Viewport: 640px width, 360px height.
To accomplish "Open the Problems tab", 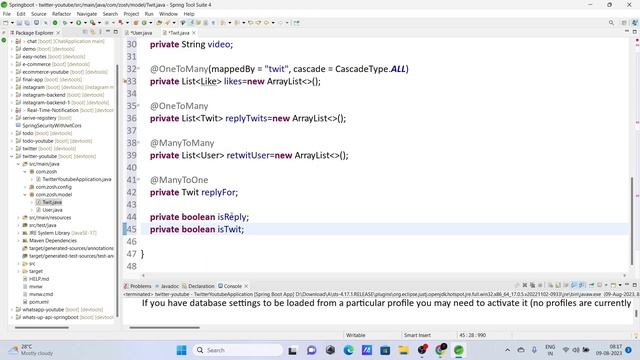I will click(x=138, y=286).
